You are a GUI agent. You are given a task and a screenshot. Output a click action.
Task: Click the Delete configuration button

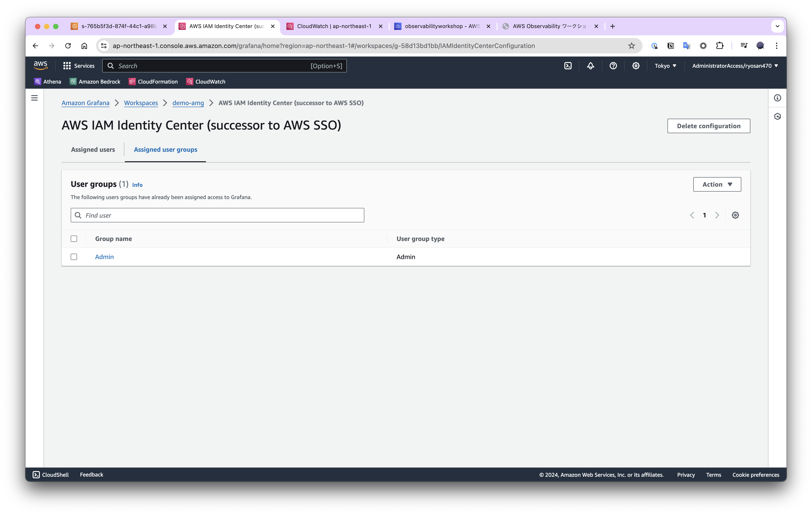tap(708, 126)
